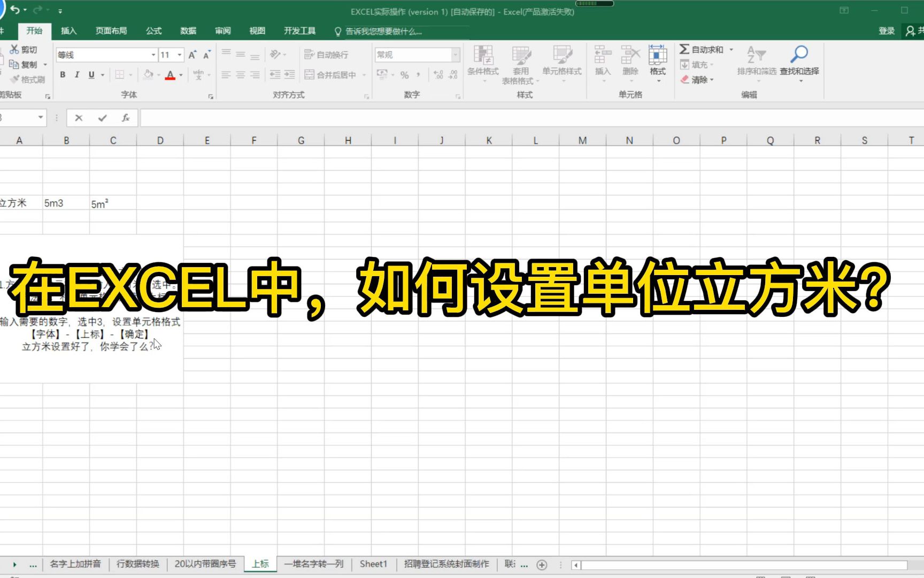
Task: Click the percent style icon
Action: click(405, 75)
